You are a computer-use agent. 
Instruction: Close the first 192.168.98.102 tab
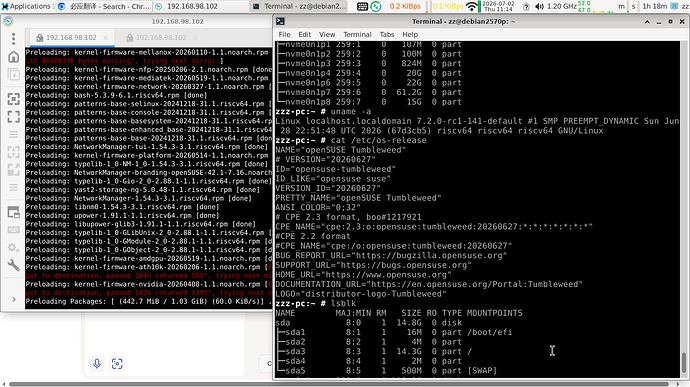[x=106, y=38]
